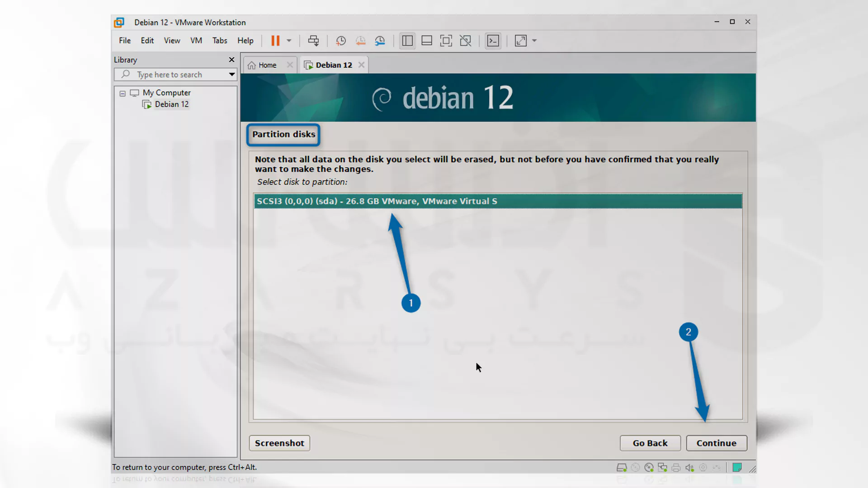The image size is (868, 488).
Task: Click the Send Ctrl+Alt+Del toolbar icon
Action: click(x=313, y=41)
